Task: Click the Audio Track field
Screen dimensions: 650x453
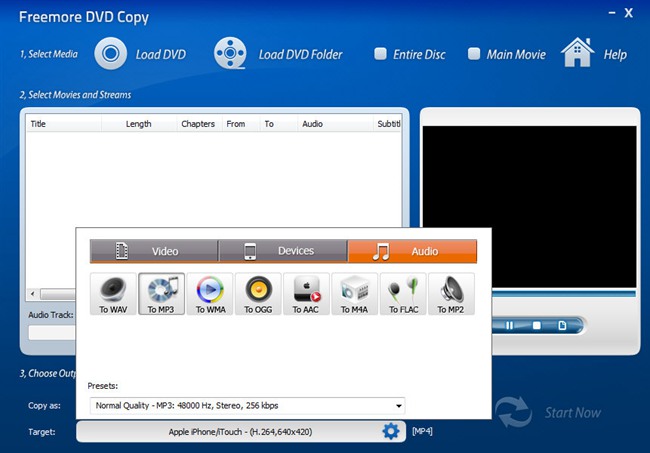Action: (x=52, y=333)
